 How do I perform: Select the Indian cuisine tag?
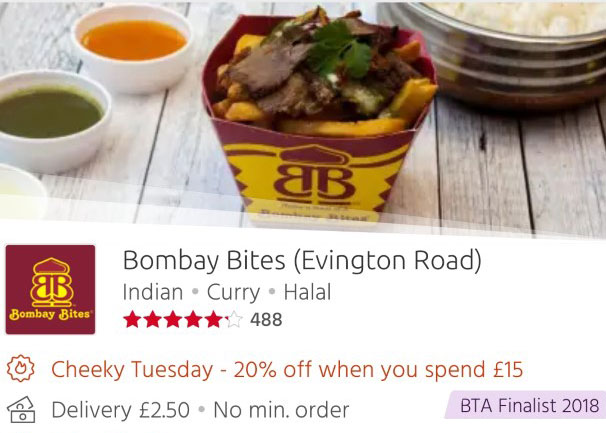point(153,292)
